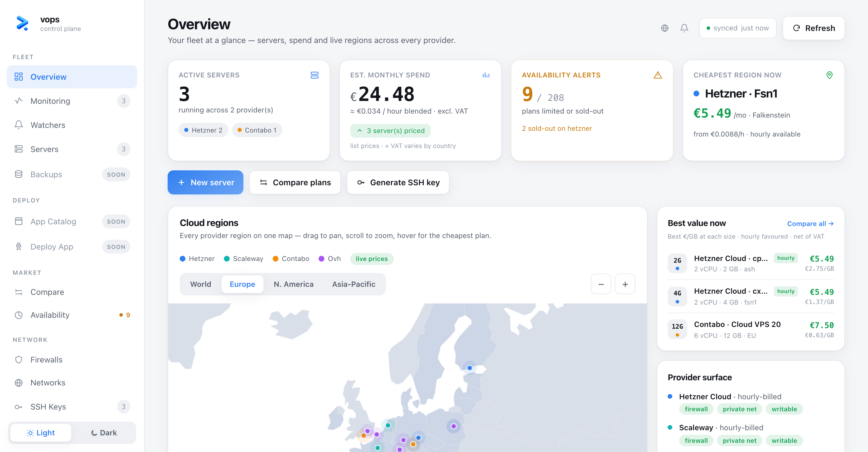Click the Compare sidebar icon
Screen dimensions: 868x452
pyautogui.click(x=19, y=292)
